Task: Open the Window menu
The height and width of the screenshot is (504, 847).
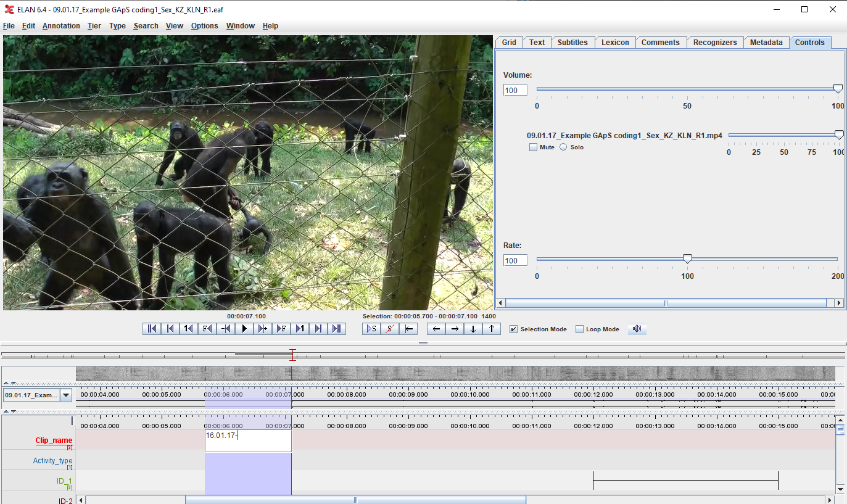Action: pyautogui.click(x=241, y=26)
